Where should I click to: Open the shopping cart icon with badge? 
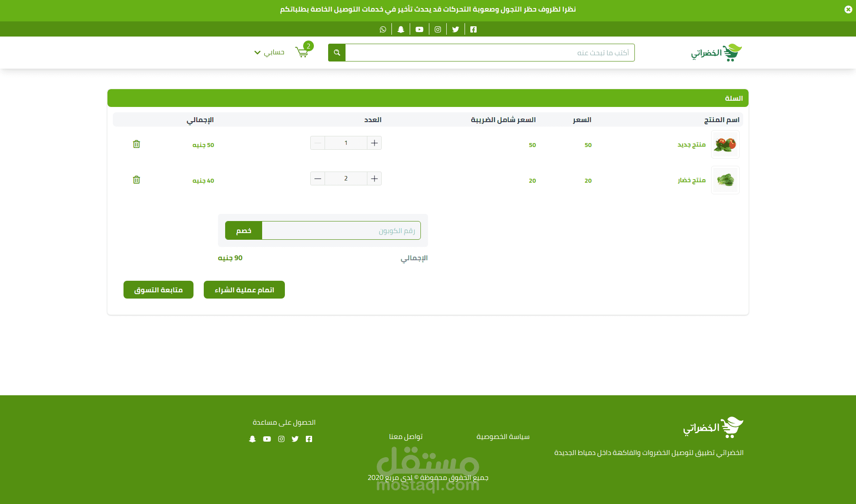[302, 52]
